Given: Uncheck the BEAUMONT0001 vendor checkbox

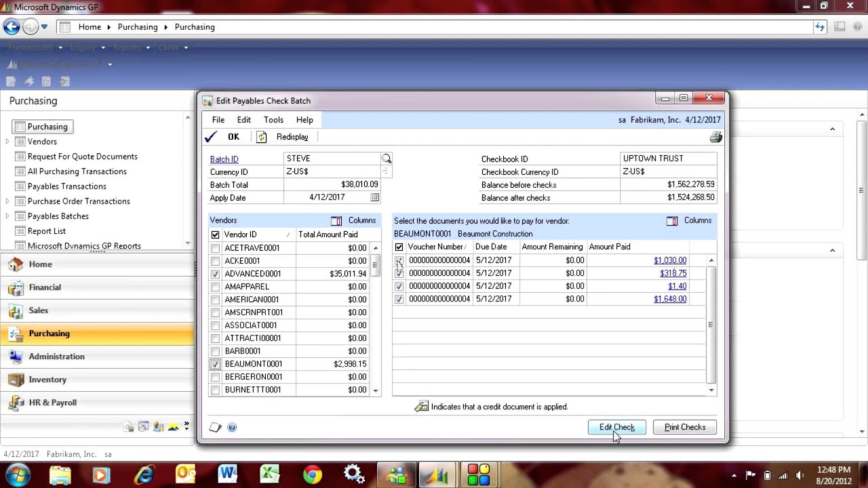Looking at the screenshot, I should click(x=215, y=364).
